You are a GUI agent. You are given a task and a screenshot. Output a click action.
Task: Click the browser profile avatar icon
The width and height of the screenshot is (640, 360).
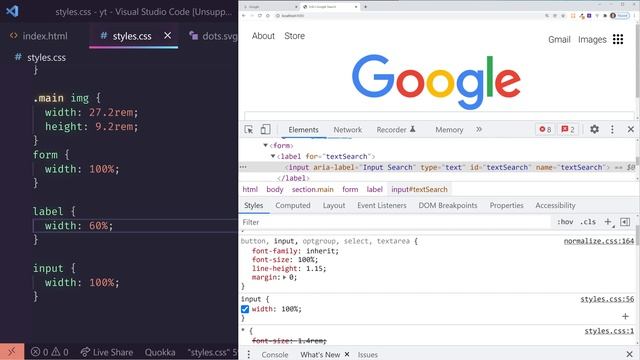pos(613,16)
